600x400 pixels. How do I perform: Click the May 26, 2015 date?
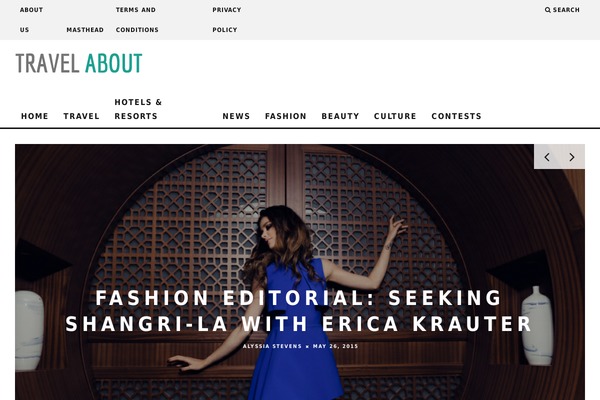336,346
